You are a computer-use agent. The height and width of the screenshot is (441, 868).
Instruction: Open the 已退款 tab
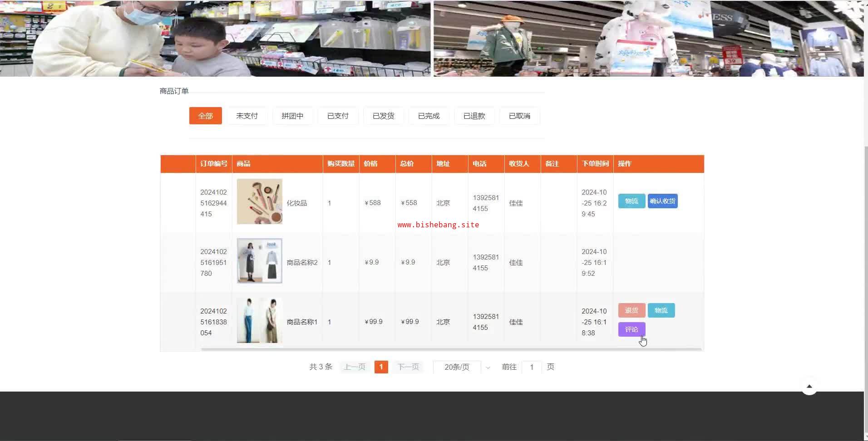point(474,116)
